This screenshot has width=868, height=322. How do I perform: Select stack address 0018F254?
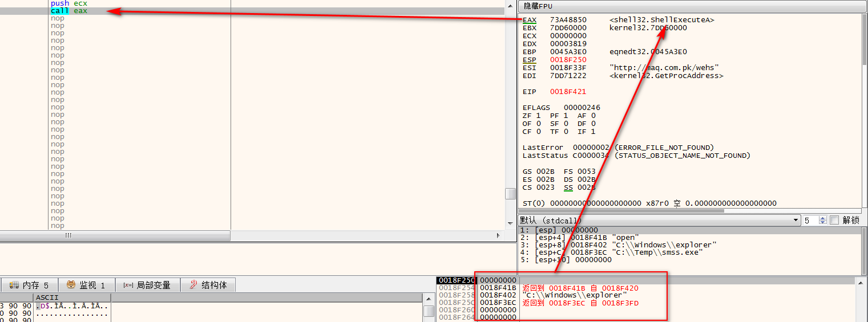[456, 288]
